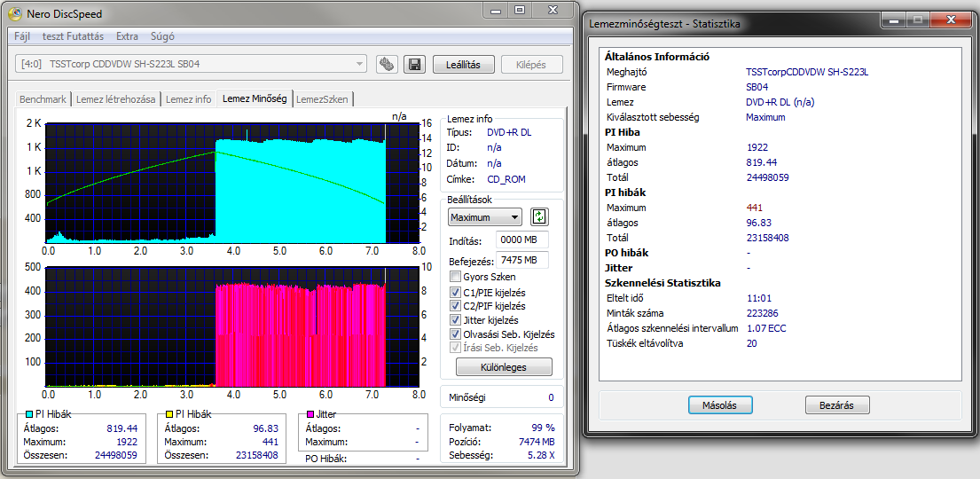Click the PIF lower graph
The width and height of the screenshot is (980, 479).
tap(231, 326)
